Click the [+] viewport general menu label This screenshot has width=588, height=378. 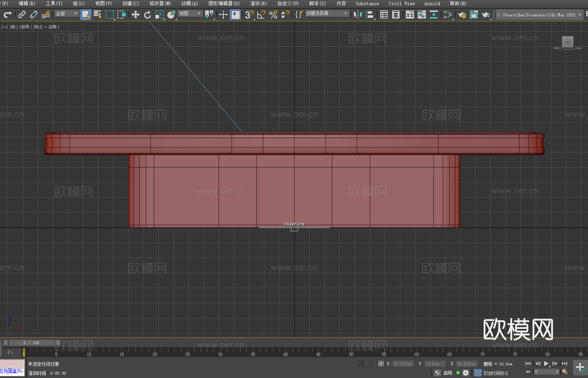click(x=4, y=27)
